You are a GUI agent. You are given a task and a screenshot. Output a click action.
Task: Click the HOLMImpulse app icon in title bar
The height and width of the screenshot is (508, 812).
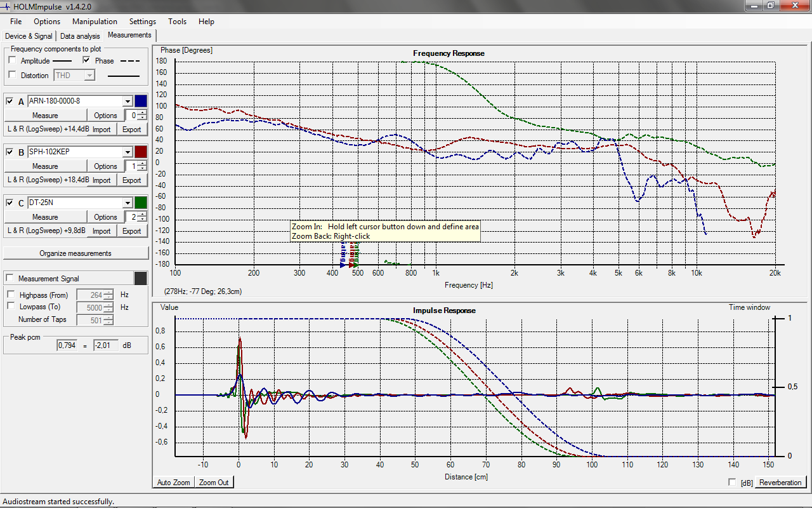(x=6, y=6)
